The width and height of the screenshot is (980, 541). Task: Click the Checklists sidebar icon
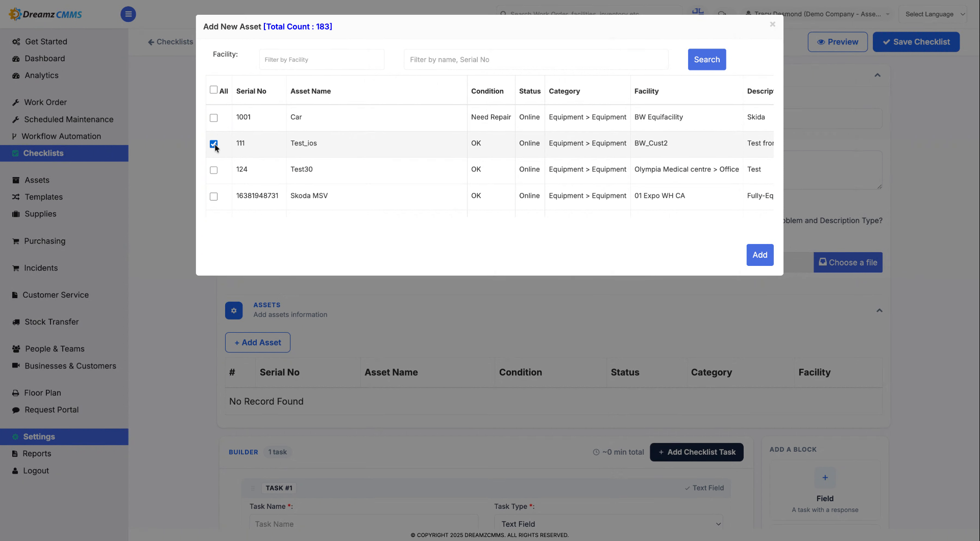[15, 153]
